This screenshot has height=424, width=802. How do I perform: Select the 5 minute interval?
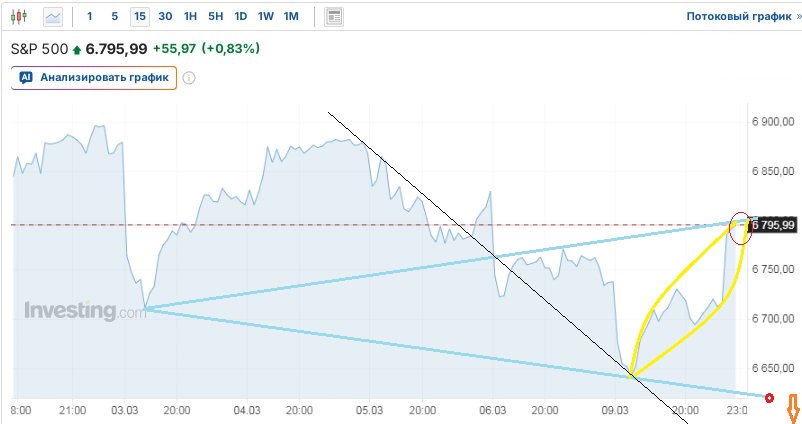[x=115, y=17]
